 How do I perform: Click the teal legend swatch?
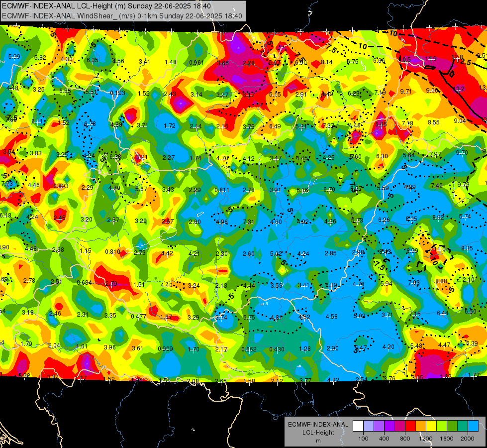tap(463, 426)
